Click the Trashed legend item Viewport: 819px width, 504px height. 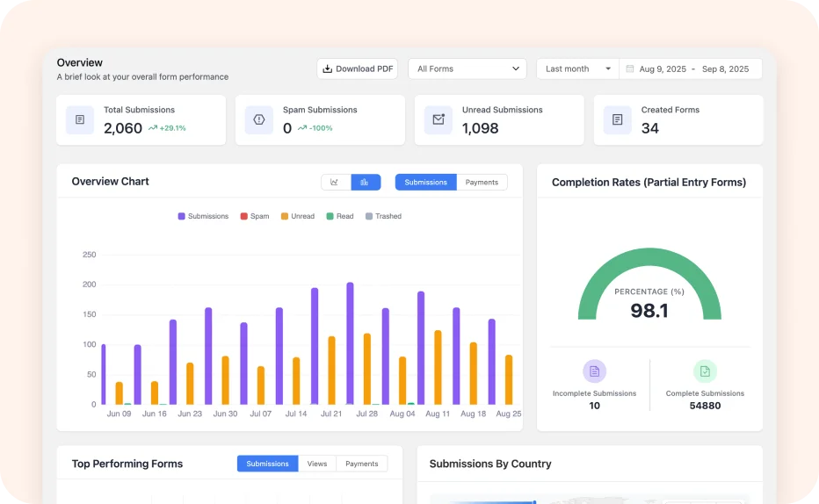(x=383, y=216)
